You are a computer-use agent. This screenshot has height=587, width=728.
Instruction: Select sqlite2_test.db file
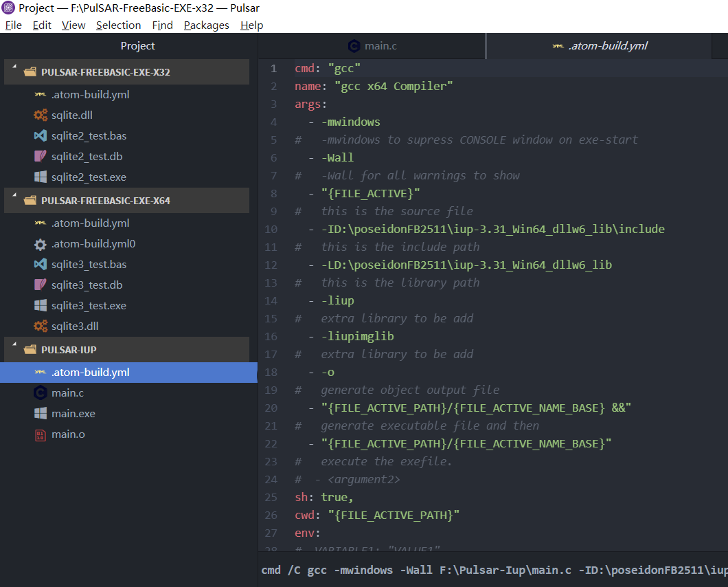click(x=87, y=156)
